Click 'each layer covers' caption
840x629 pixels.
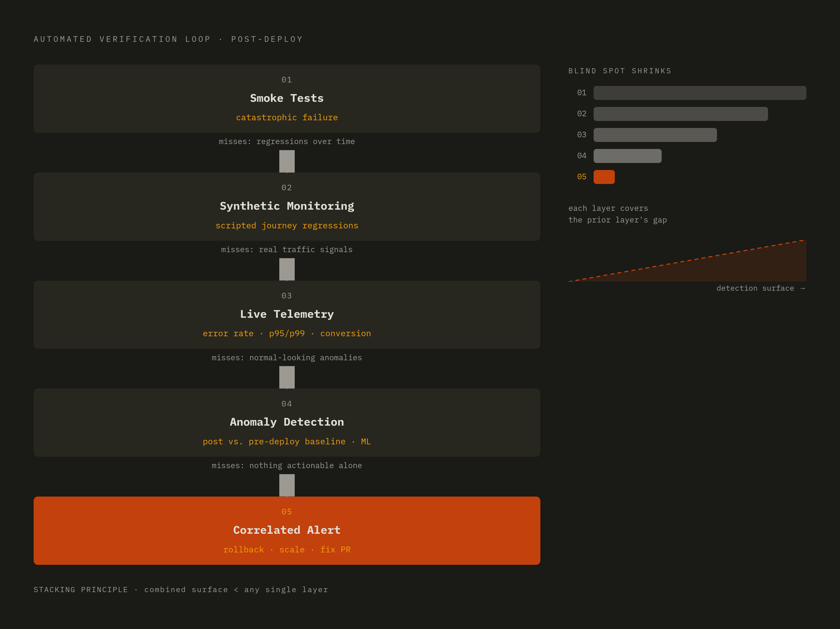pos(608,208)
